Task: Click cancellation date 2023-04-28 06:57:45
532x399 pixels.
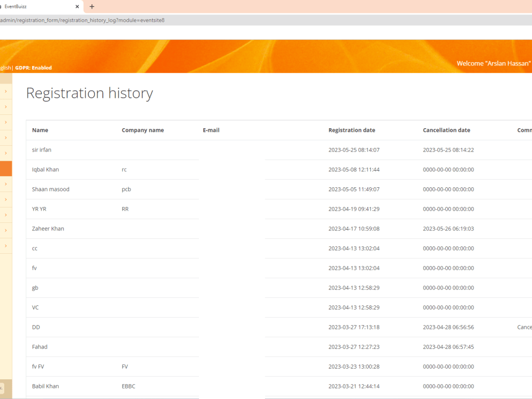Action: pyautogui.click(x=448, y=347)
